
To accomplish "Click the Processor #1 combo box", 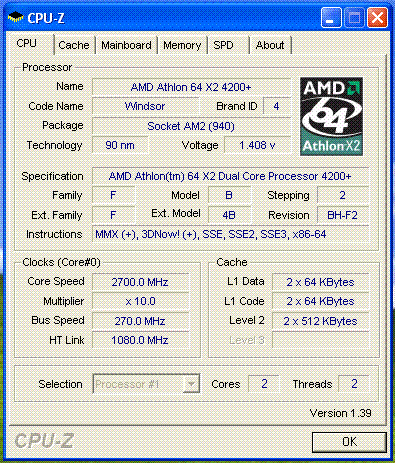I will tap(146, 384).
